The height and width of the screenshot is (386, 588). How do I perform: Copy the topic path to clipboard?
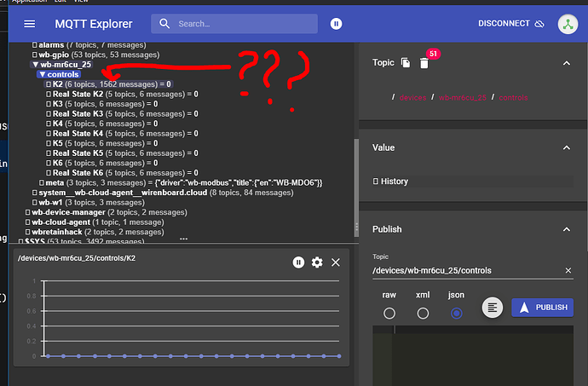point(406,63)
